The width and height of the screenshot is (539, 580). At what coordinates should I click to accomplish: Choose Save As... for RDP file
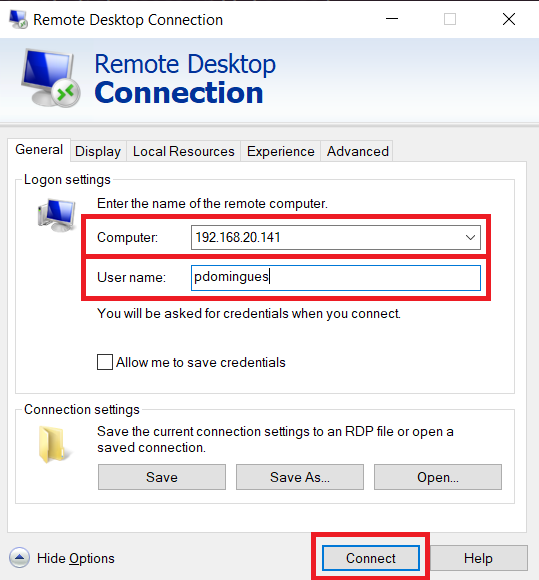(x=300, y=477)
